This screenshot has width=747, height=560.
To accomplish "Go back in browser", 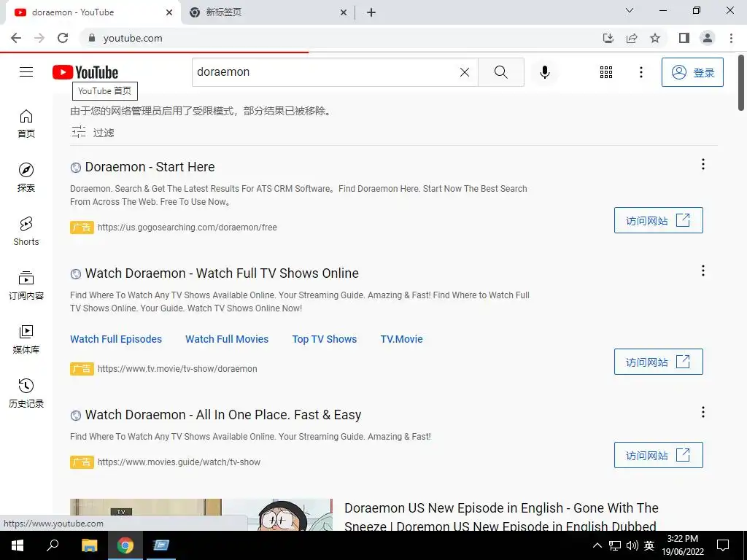I will (16, 38).
